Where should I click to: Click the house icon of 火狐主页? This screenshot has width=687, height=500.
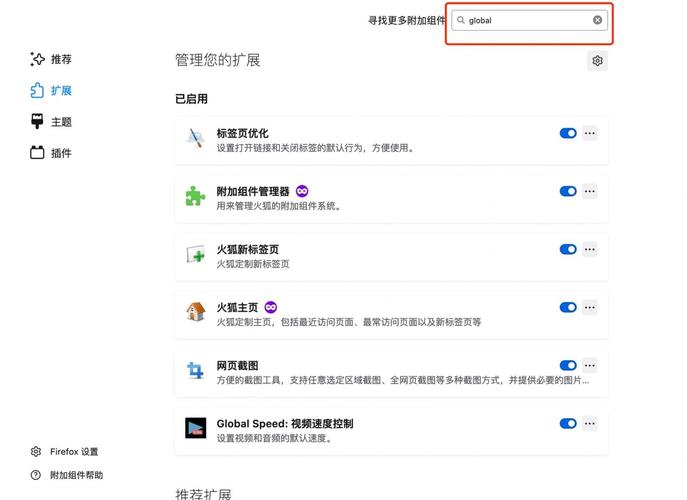(x=195, y=312)
